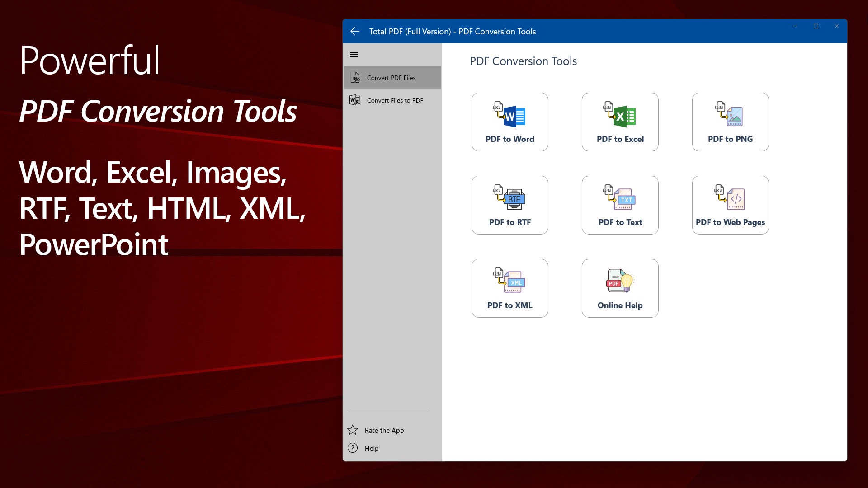Launch the PDF to PNG tool
The image size is (868, 488).
click(x=730, y=122)
